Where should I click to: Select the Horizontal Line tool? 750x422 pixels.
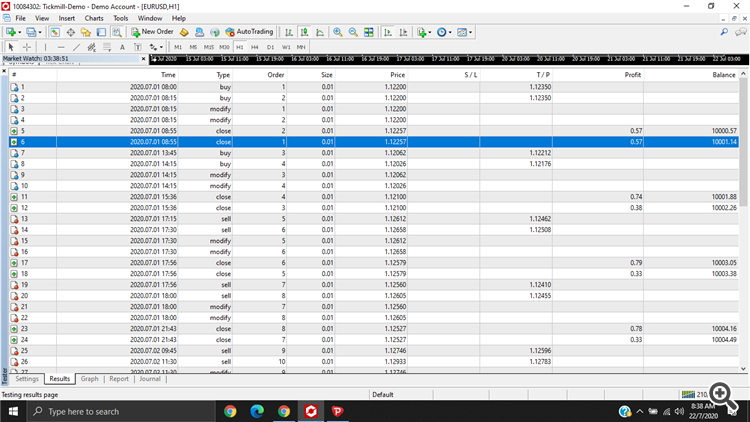[61, 47]
